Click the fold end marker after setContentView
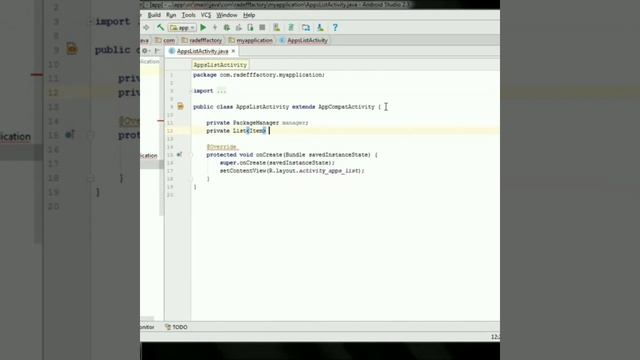The image size is (640, 360). tap(191, 179)
